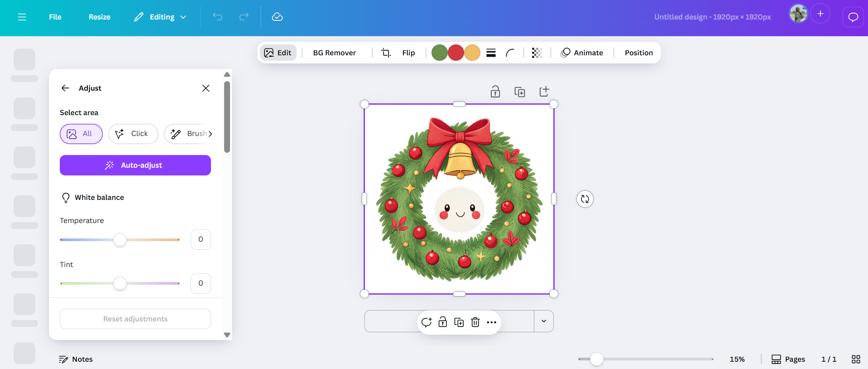
Task: Select the Click area option
Action: pos(133,134)
